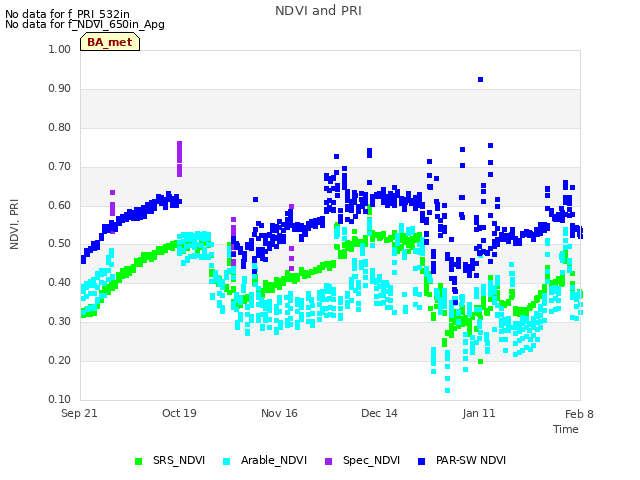Click the chart title NDVI and PRI
This screenshot has height=480, width=640.
click(x=318, y=11)
